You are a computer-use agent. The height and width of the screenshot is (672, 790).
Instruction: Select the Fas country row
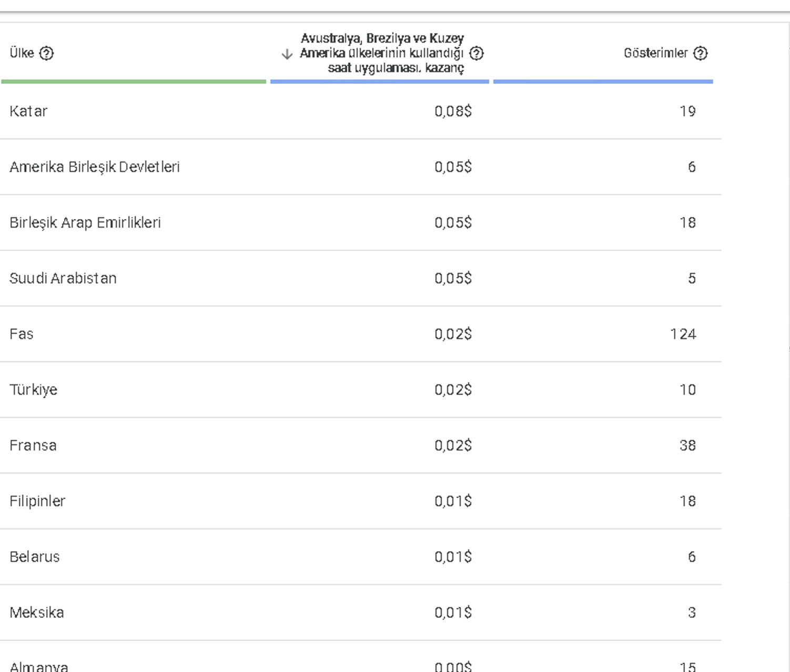click(x=360, y=334)
